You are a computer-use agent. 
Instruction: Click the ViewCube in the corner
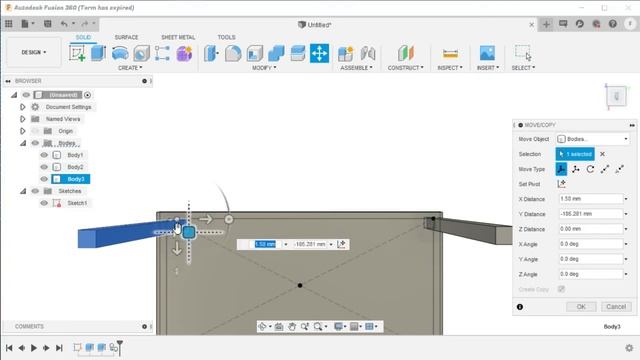[x=616, y=97]
